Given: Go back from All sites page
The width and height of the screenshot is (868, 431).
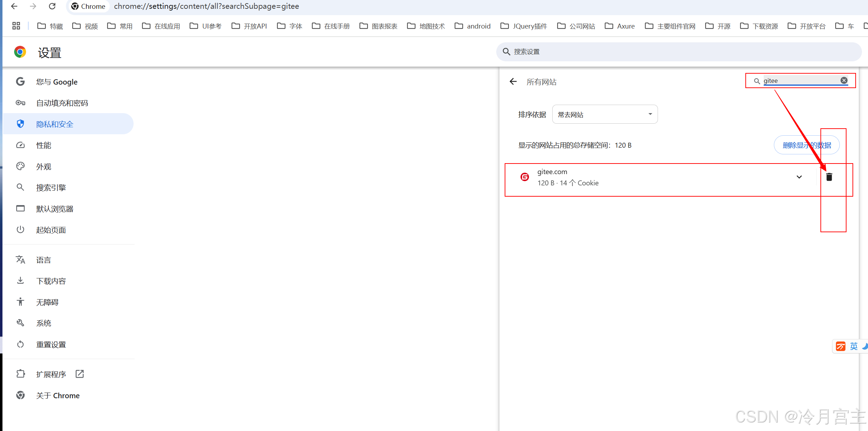Looking at the screenshot, I should click(513, 82).
